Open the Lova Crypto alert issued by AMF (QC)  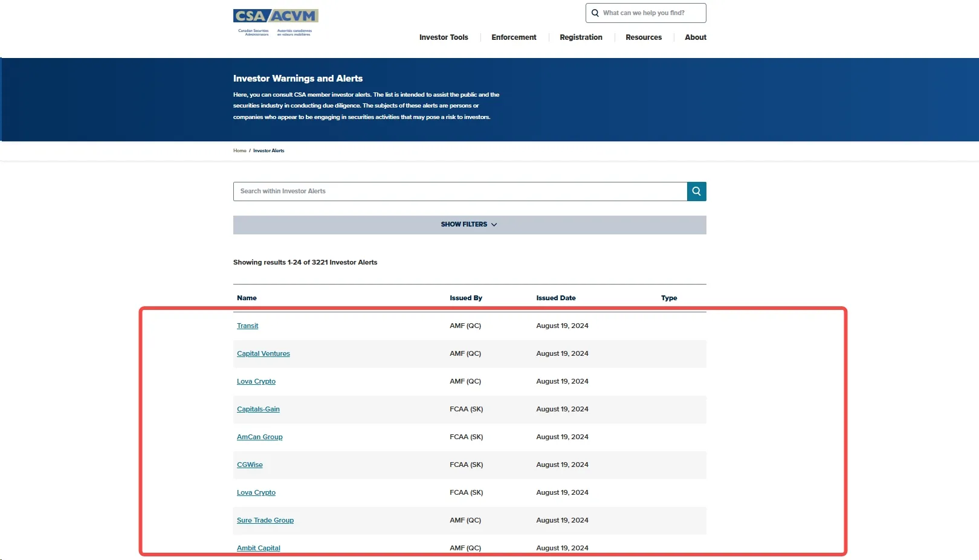(256, 381)
